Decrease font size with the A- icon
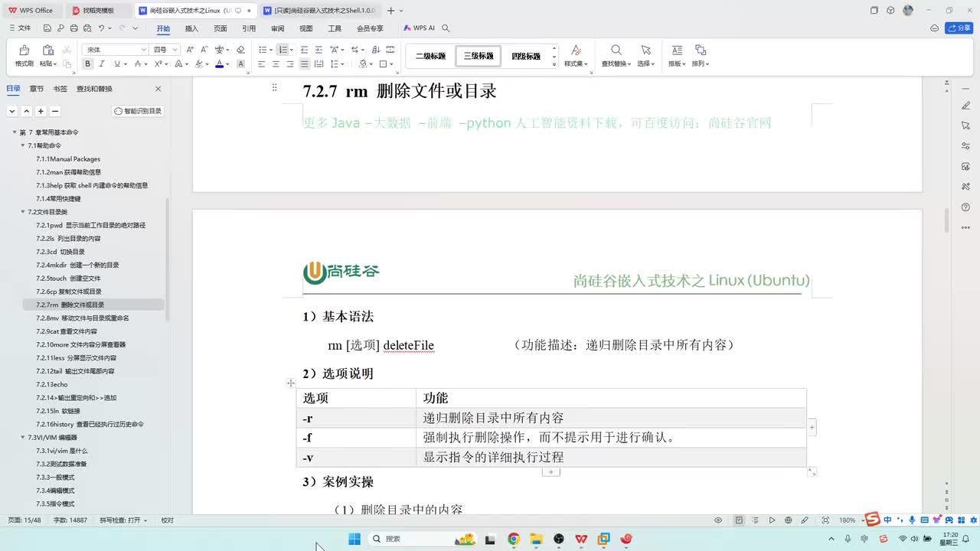 tap(204, 50)
